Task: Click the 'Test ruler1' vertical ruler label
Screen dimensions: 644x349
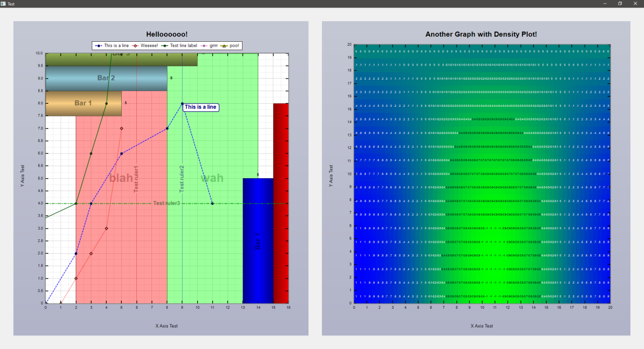Action: (136, 179)
